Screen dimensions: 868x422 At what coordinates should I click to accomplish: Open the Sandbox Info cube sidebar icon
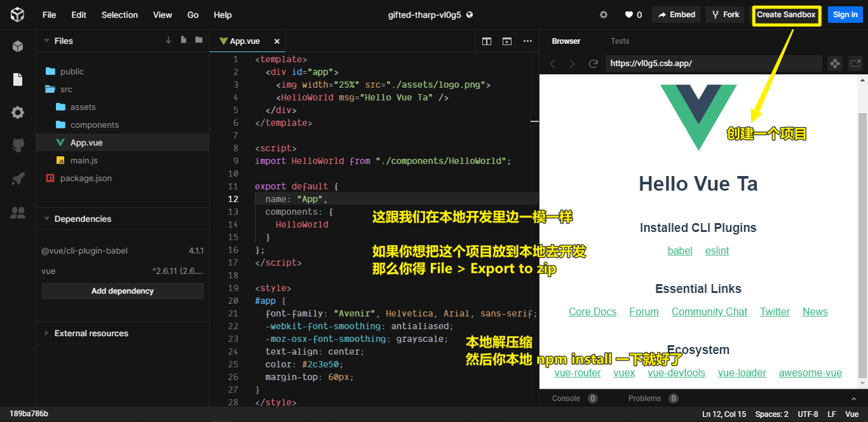point(18,46)
